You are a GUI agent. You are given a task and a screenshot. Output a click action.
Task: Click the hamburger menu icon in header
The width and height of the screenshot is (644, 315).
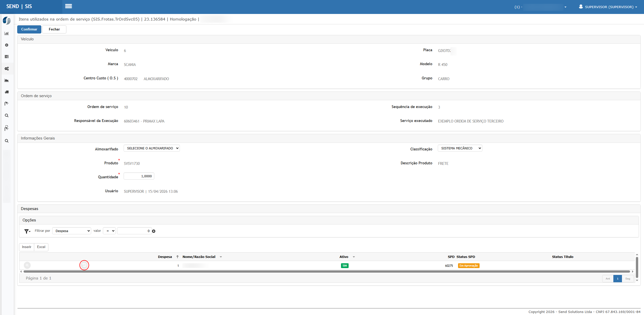click(68, 6)
